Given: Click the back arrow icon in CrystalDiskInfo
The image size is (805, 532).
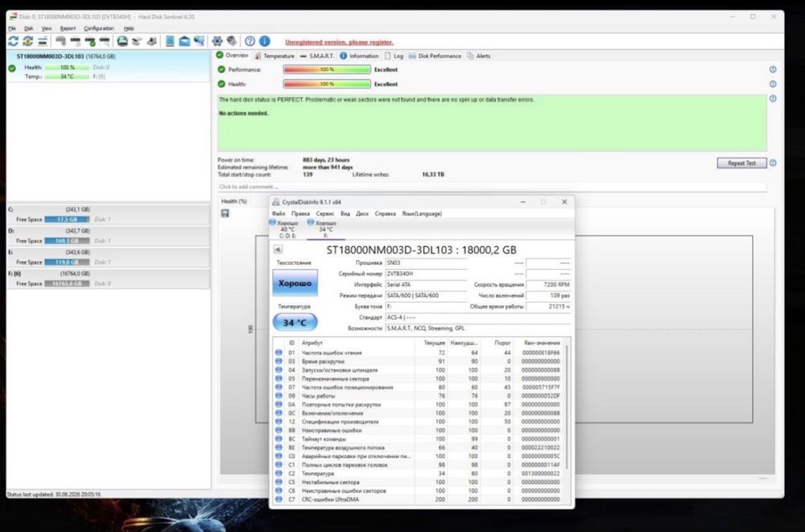Looking at the screenshot, I should (278, 250).
